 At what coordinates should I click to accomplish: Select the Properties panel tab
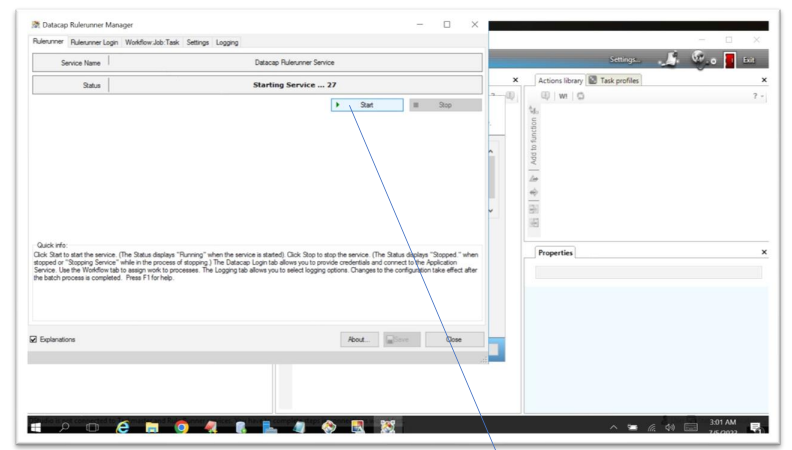(555, 253)
